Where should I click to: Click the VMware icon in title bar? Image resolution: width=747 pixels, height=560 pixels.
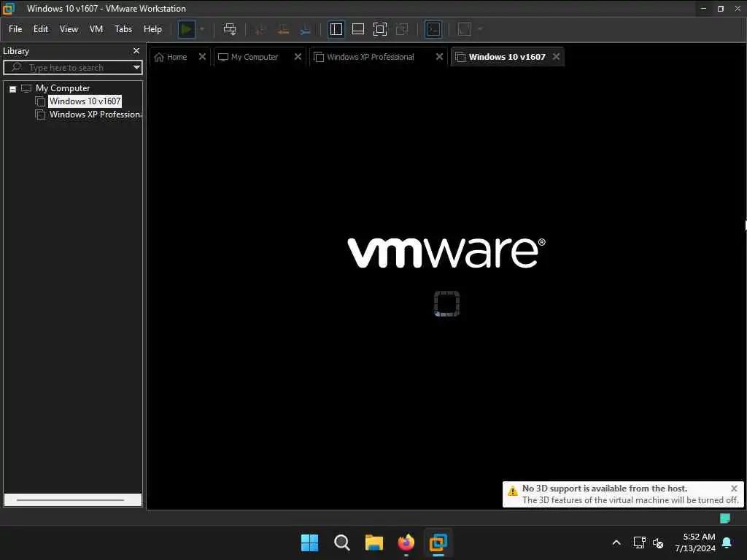pyautogui.click(x=9, y=9)
